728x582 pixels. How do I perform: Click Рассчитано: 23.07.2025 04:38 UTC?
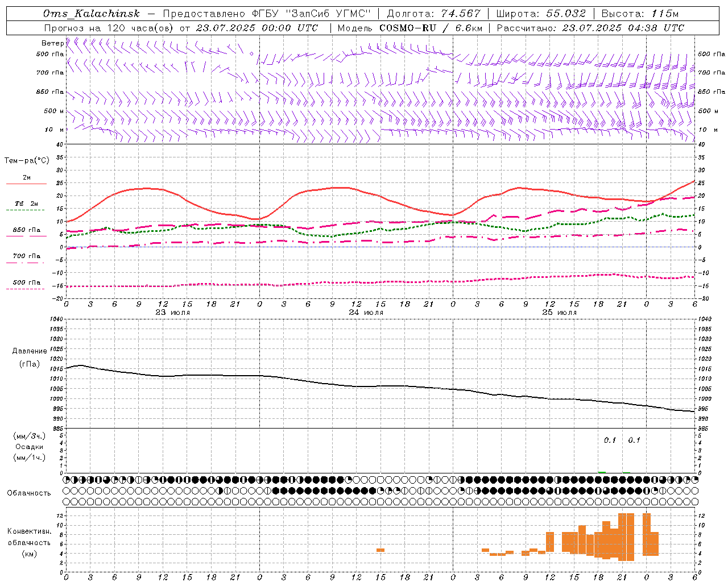point(590,28)
